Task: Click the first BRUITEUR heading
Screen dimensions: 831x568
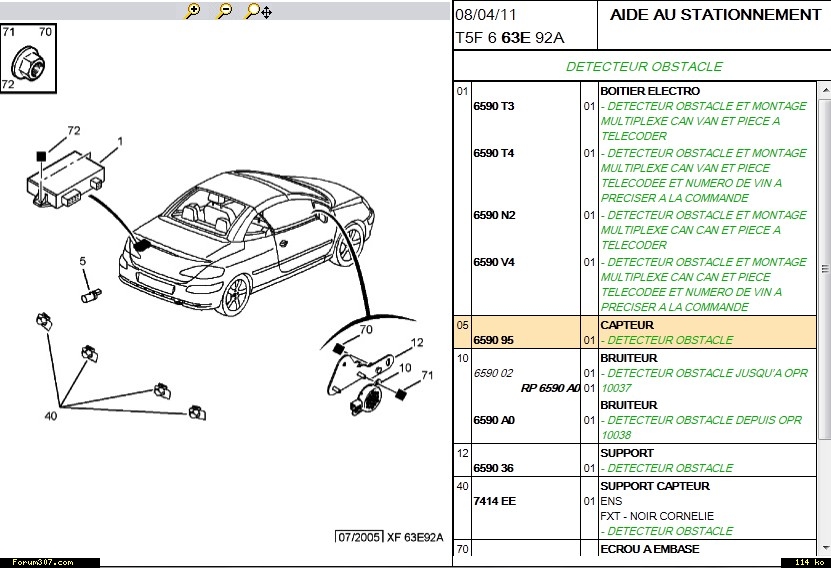Action: point(629,358)
